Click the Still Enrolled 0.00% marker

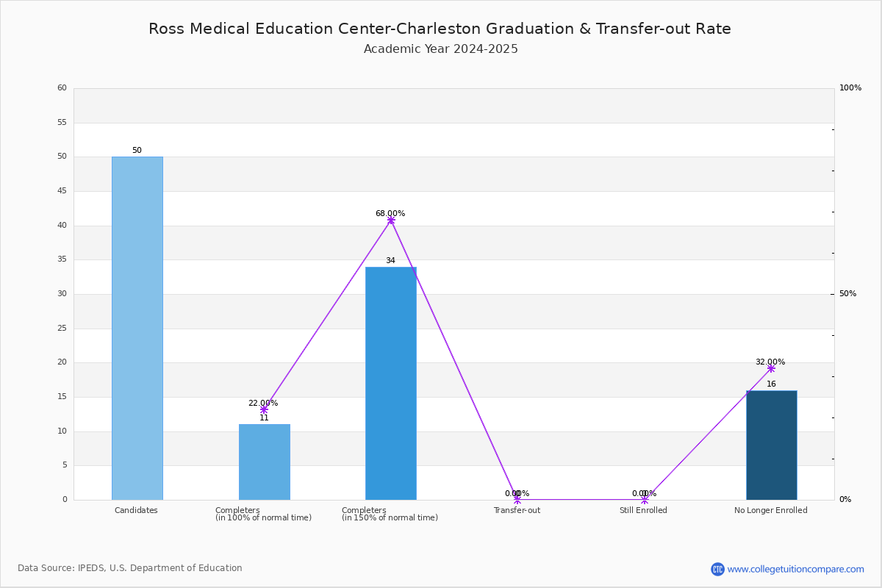645,500
